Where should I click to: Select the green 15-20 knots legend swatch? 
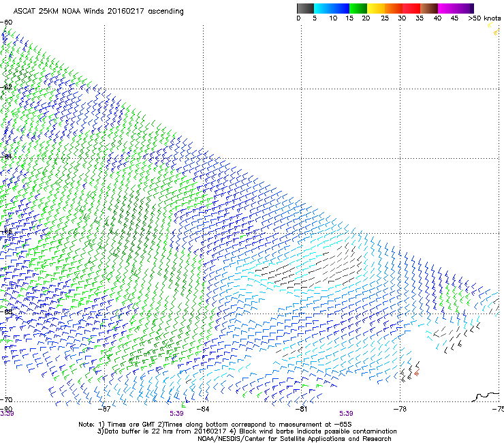click(358, 8)
